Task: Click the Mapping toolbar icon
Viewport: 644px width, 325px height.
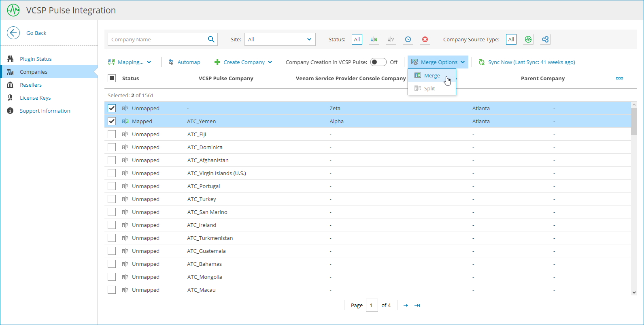Action: coord(111,62)
